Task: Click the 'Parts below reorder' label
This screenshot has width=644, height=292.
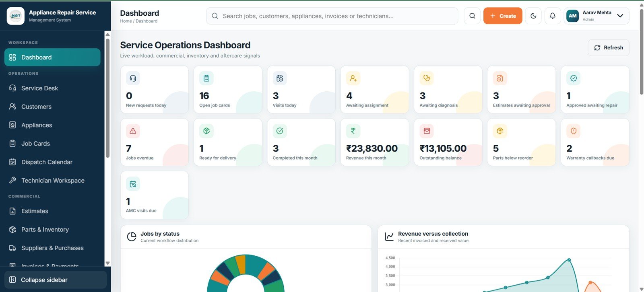Action: pyautogui.click(x=513, y=158)
